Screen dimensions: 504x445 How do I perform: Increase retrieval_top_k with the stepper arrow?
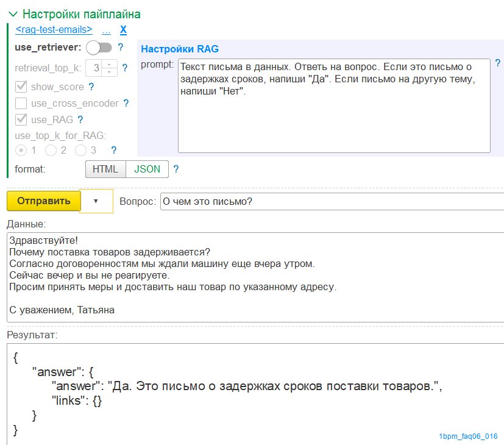point(110,64)
